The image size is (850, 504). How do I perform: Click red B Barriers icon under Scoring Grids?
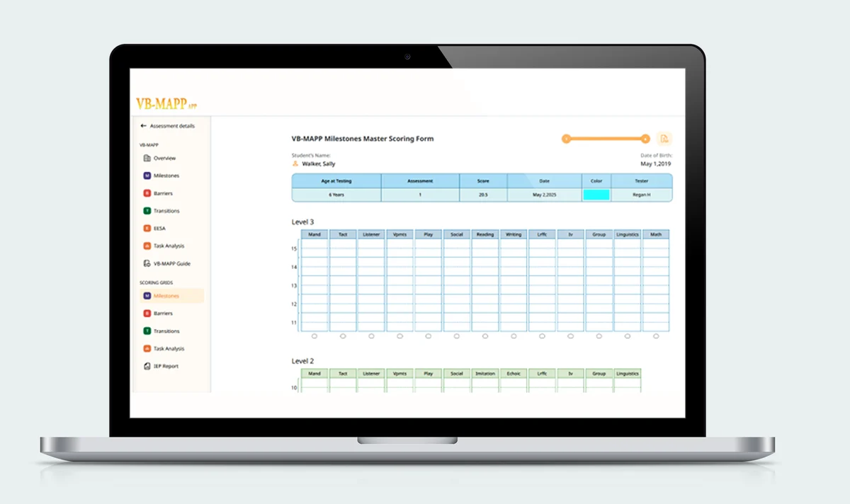point(147,314)
